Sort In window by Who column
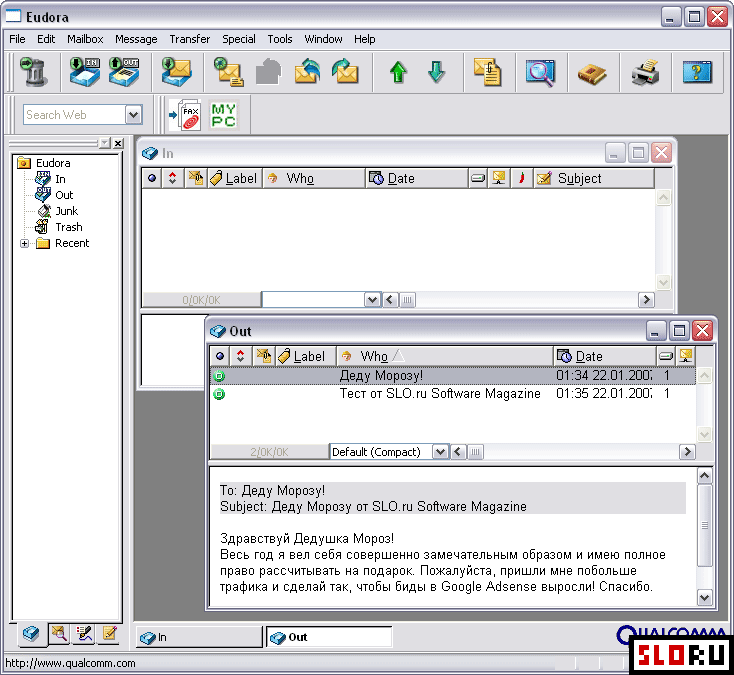The height and width of the screenshot is (675, 734). pyautogui.click(x=314, y=178)
